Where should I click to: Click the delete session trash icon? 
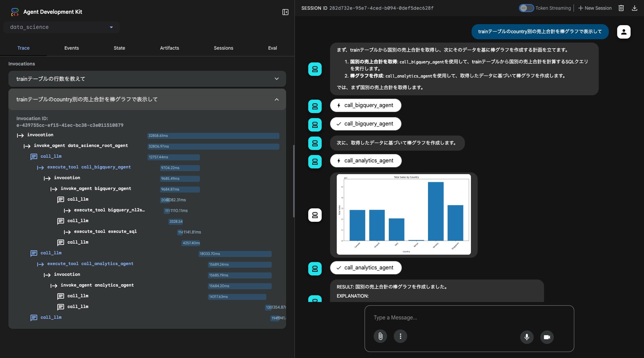pyautogui.click(x=621, y=8)
